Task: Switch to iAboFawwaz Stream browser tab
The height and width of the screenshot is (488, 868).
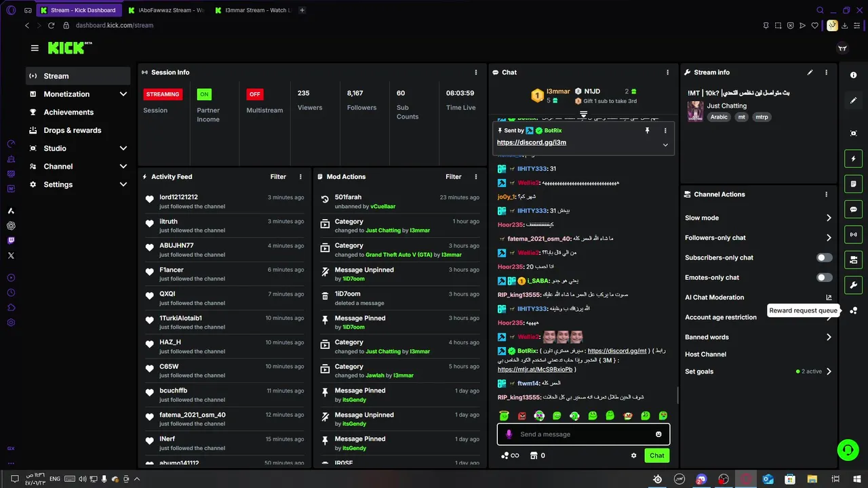Action: 165,10
